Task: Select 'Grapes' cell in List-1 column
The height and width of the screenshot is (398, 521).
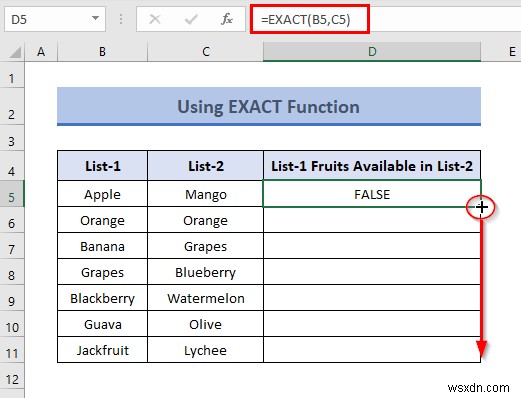Action: pyautogui.click(x=102, y=272)
